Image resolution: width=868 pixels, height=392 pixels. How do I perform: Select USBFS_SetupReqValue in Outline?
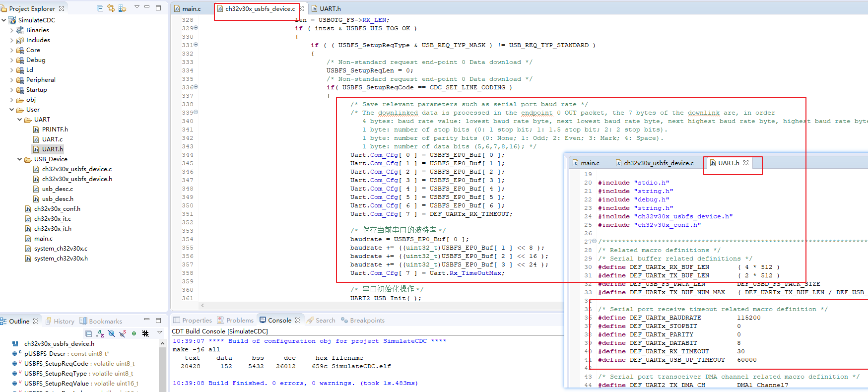tap(75, 384)
